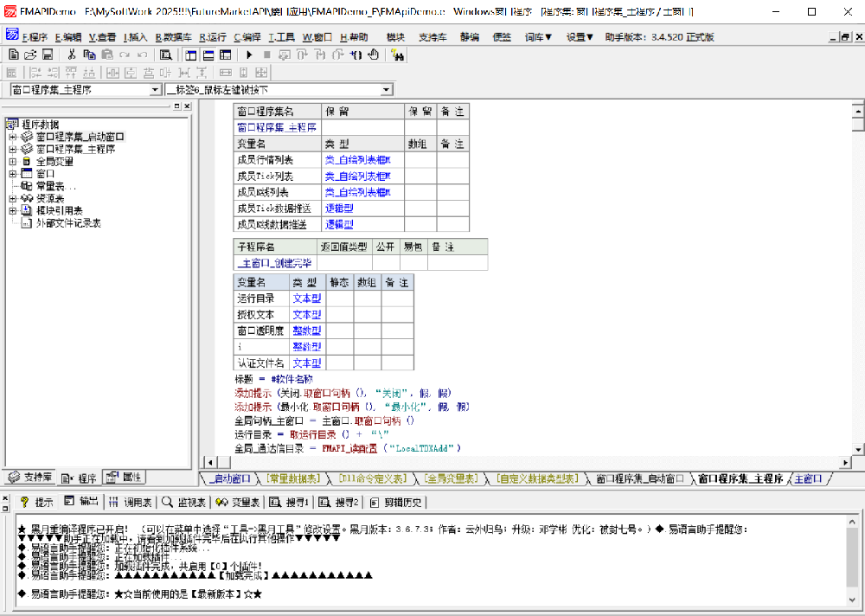
Task: Open the C.编译 menu
Action: coord(247,37)
